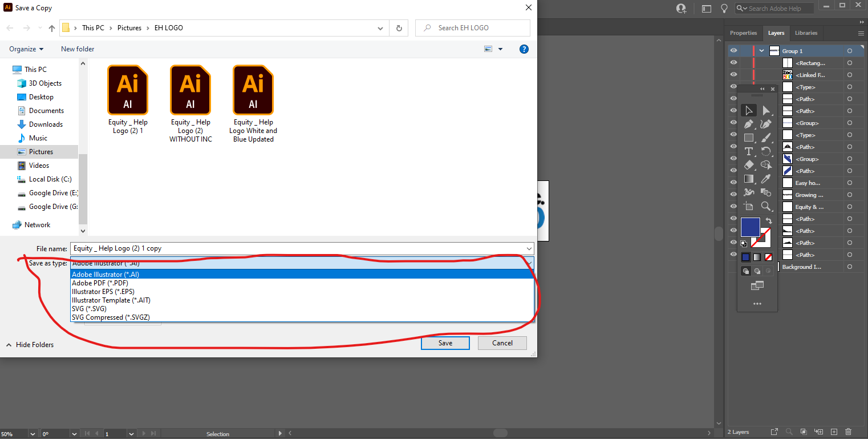This screenshot has width=868, height=439.
Task: Click Collect For Export icon in Layers
Action: point(774,432)
